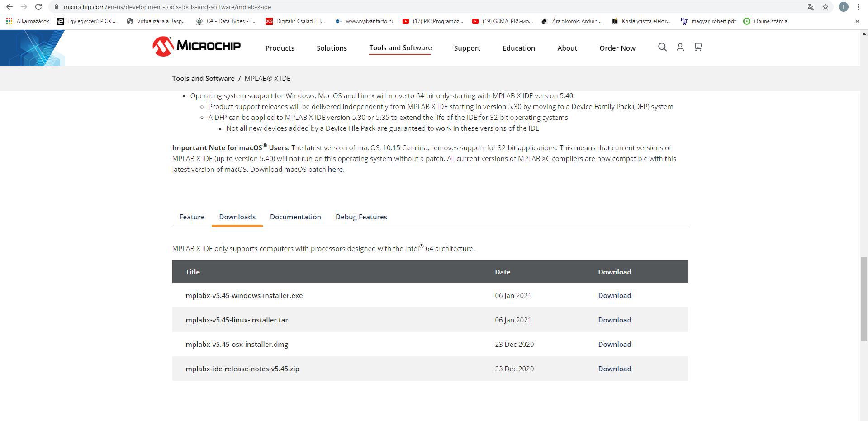Open the user account icon
Screen dimensions: 868x421
point(680,47)
